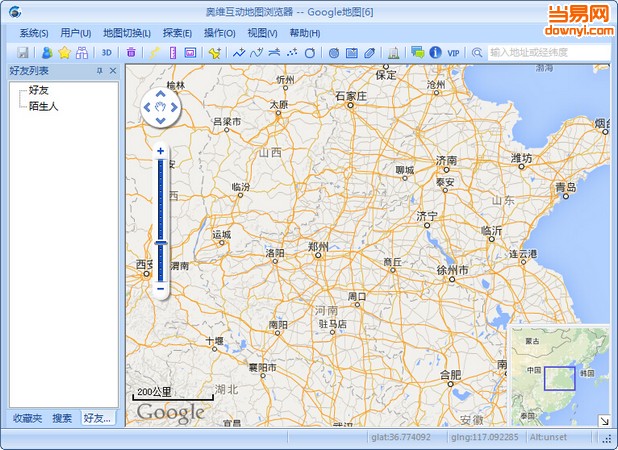Click the binoculars search icon
The width and height of the screenshot is (618, 450).
click(81, 52)
